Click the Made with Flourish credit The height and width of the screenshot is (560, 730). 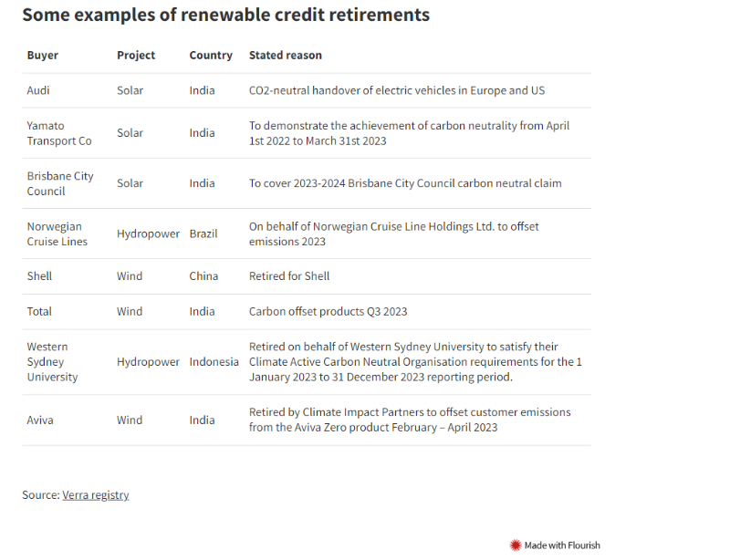point(555,545)
